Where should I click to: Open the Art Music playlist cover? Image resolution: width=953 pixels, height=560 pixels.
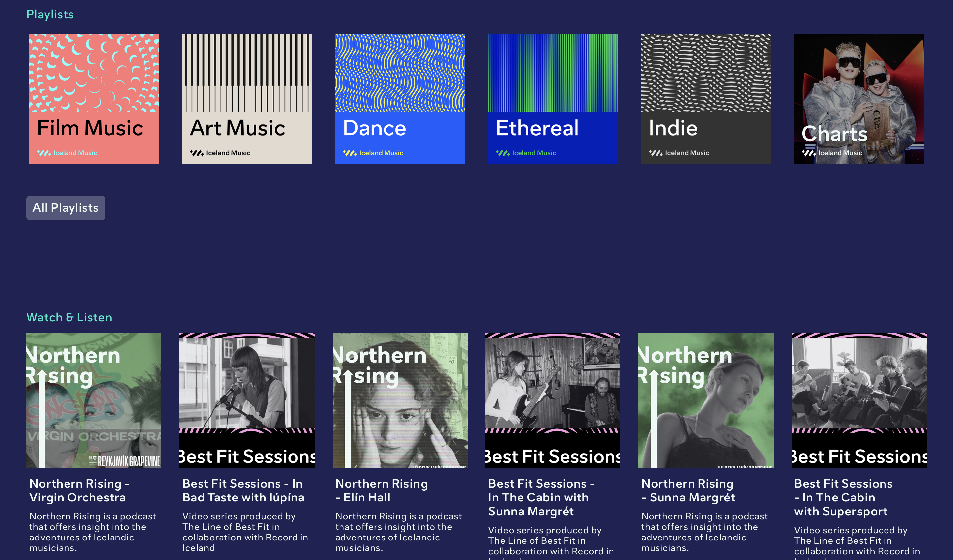[247, 99]
